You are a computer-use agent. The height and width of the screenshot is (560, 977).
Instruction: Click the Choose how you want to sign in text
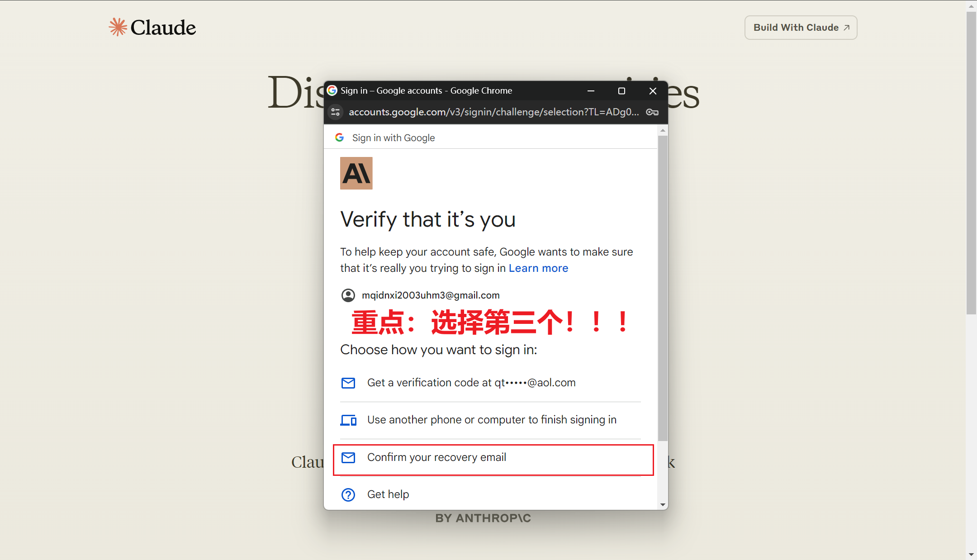click(439, 350)
